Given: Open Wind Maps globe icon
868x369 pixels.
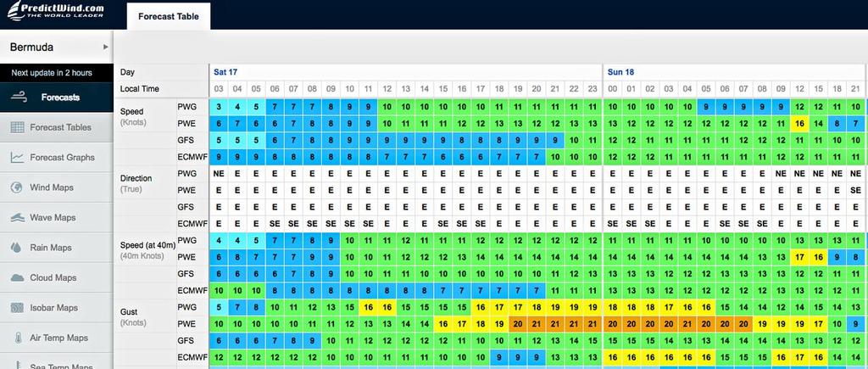Looking at the screenshot, I should (17, 187).
